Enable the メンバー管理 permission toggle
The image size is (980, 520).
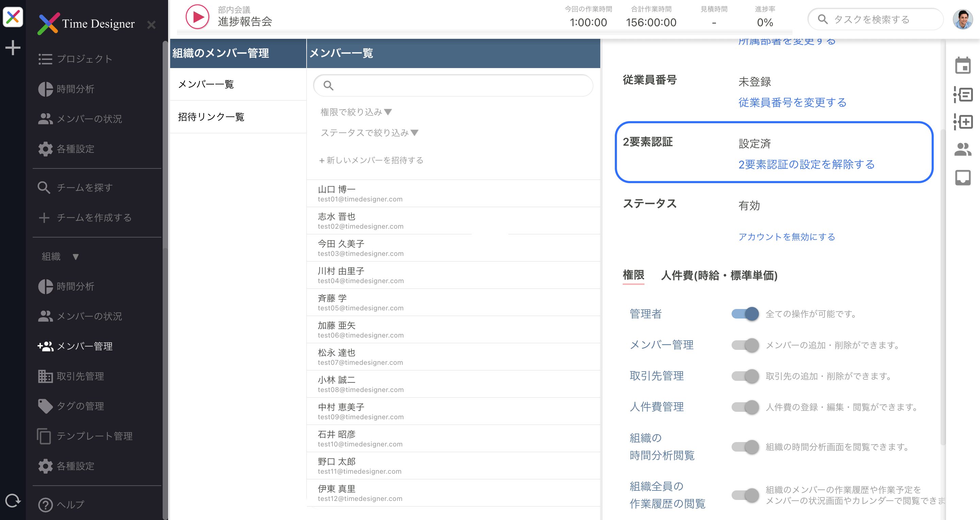(745, 345)
